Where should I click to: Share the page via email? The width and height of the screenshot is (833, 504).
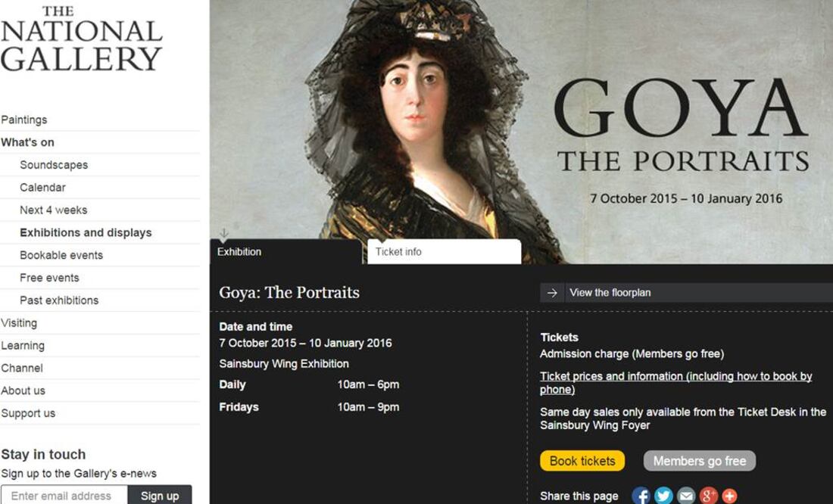coord(685,495)
